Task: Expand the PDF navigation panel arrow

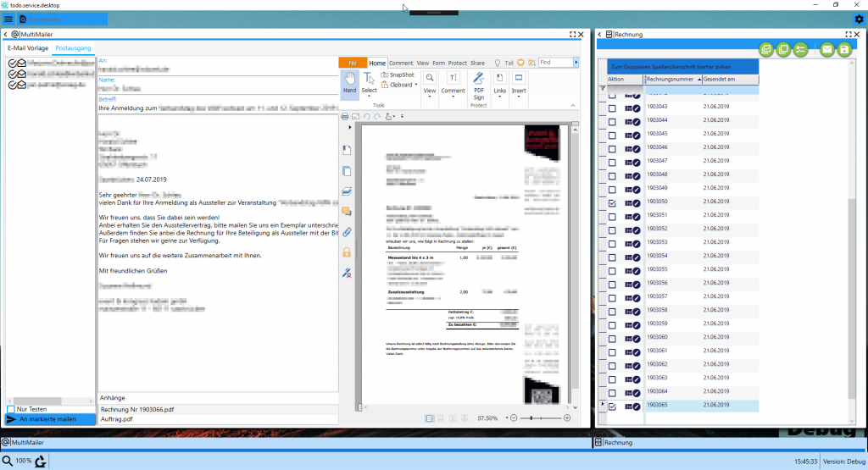Action: click(349, 127)
